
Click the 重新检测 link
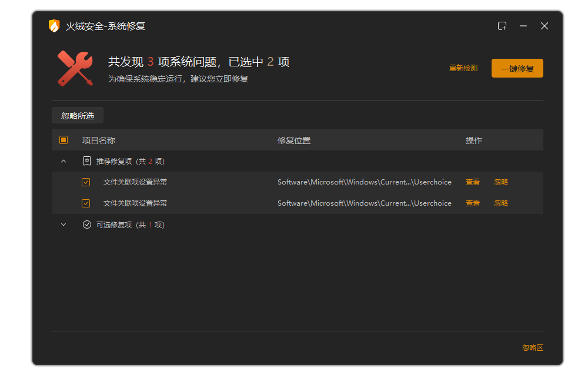[463, 68]
